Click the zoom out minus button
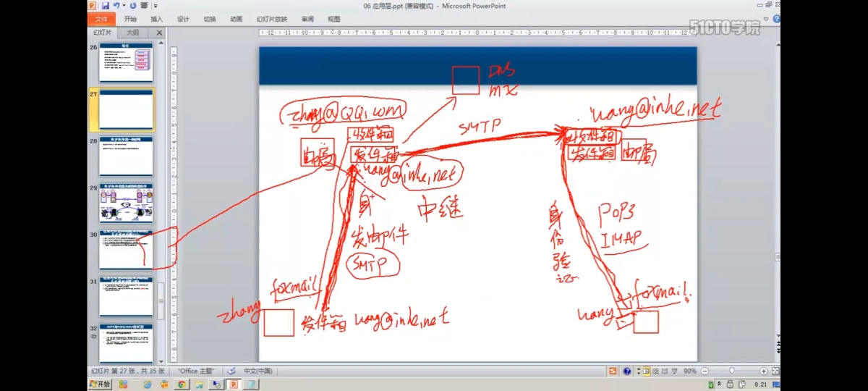The image size is (868, 391). 704,371
